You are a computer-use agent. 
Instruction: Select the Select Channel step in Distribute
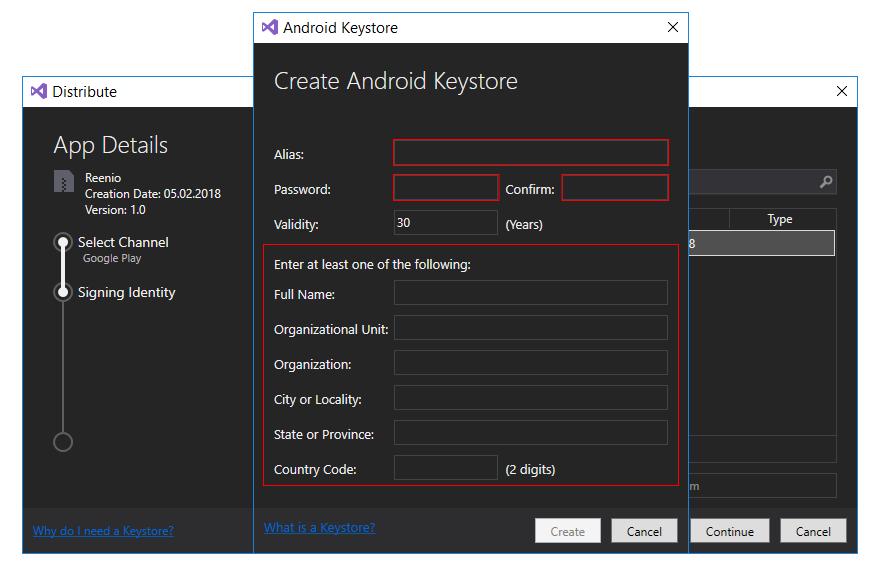tap(123, 242)
